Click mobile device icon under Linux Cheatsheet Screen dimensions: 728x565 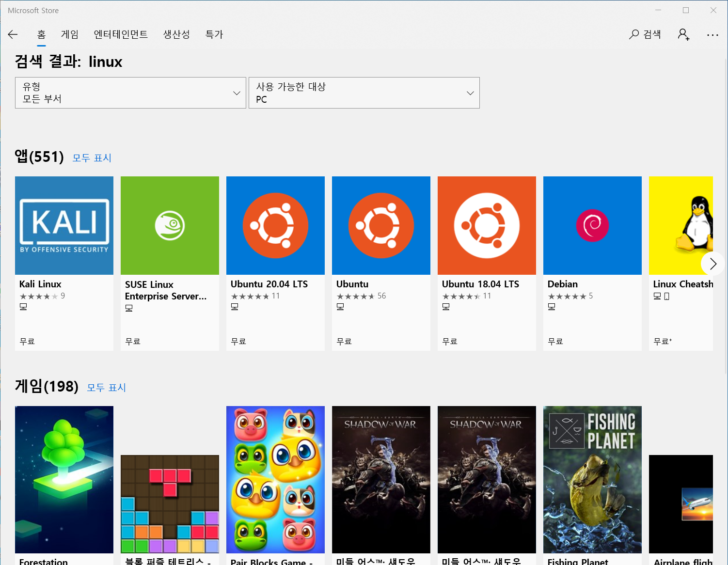[667, 296]
